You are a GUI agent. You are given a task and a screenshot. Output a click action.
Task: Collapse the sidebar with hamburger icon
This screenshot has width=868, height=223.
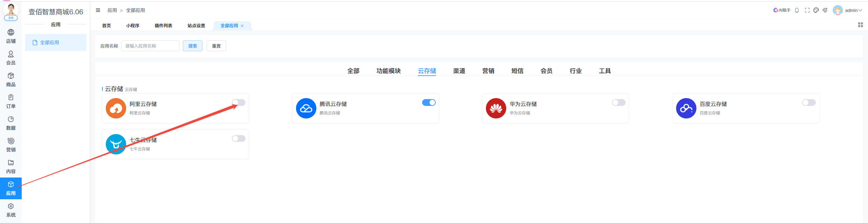(98, 10)
